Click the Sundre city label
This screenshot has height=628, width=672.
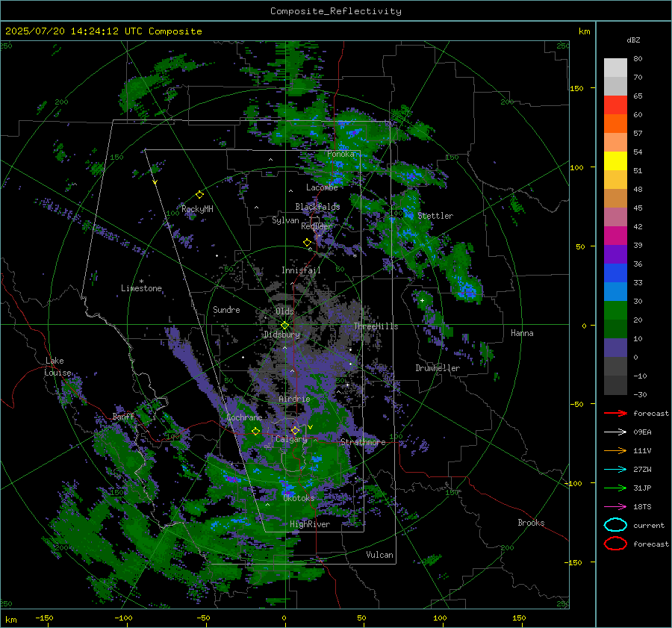coord(226,309)
